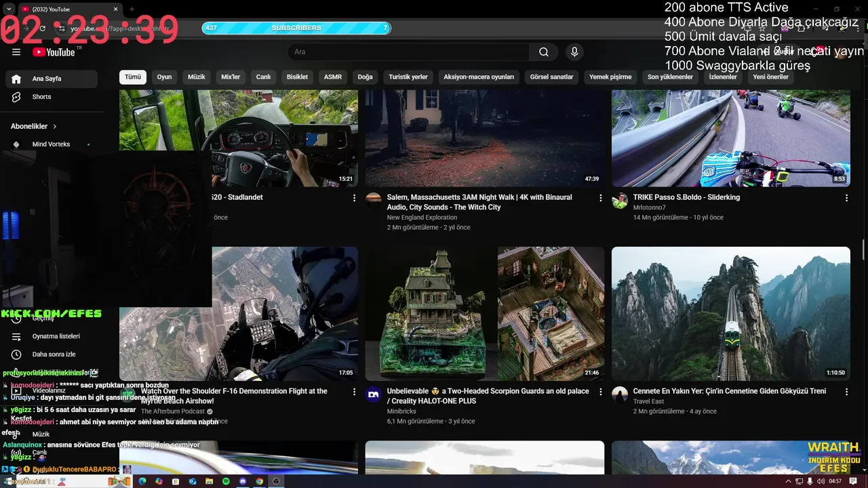Open Mrlotonno7 channel link
This screenshot has width=868, height=488.
click(x=651, y=207)
